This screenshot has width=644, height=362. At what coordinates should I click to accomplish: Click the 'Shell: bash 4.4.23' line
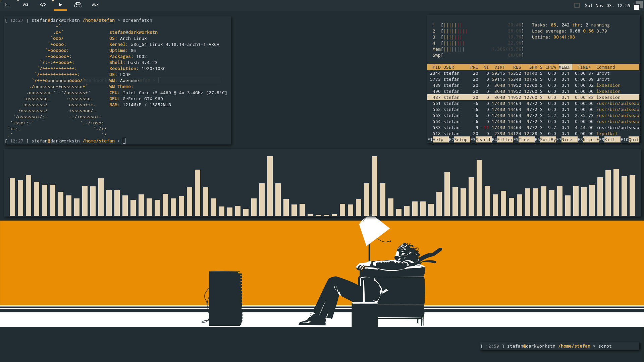(x=133, y=63)
